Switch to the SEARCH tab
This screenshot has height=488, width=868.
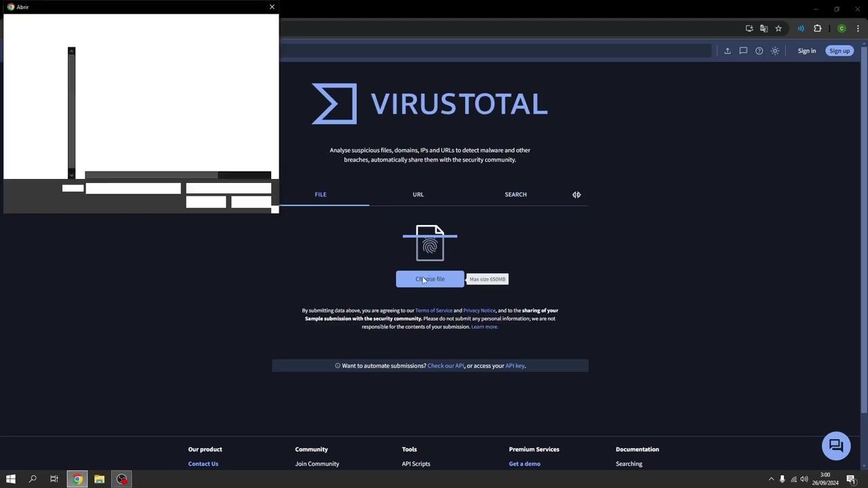pos(515,195)
